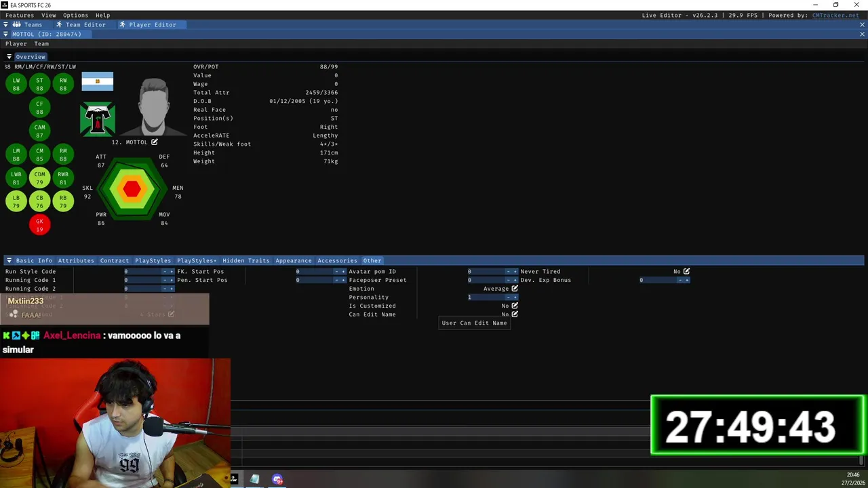This screenshot has height=488, width=868.
Task: Click the CM 85 position rating circle
Action: [x=39, y=155]
